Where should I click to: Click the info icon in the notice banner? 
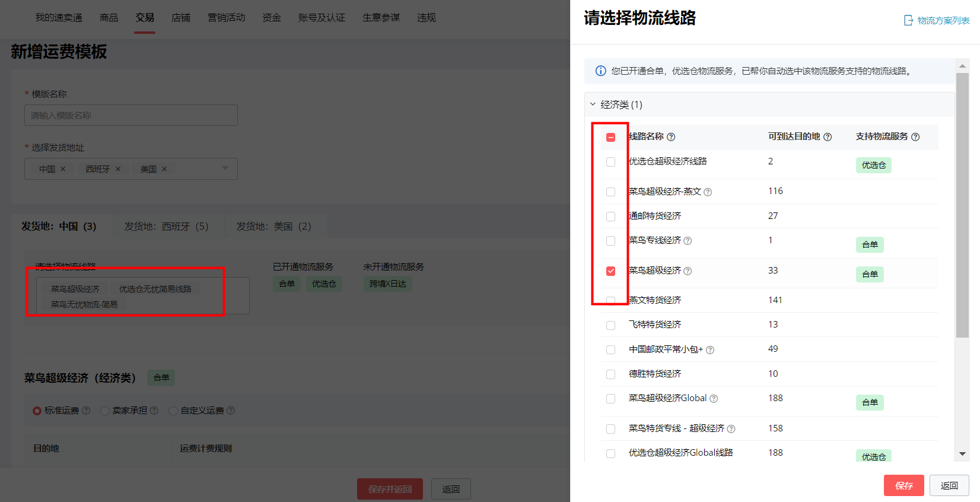coord(600,71)
